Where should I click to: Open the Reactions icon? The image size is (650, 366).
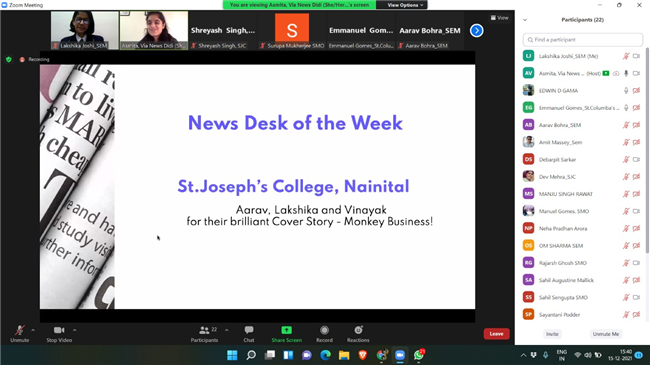tap(358, 330)
